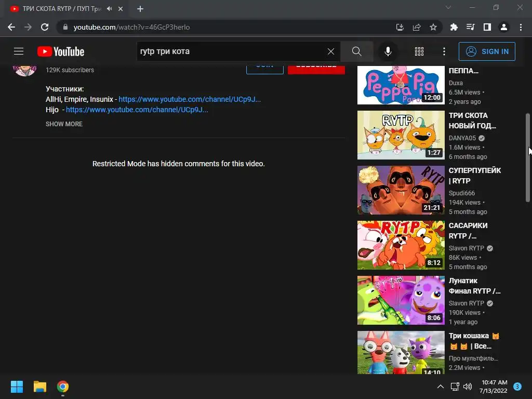
Task: Reload the current page
Action: 45,27
